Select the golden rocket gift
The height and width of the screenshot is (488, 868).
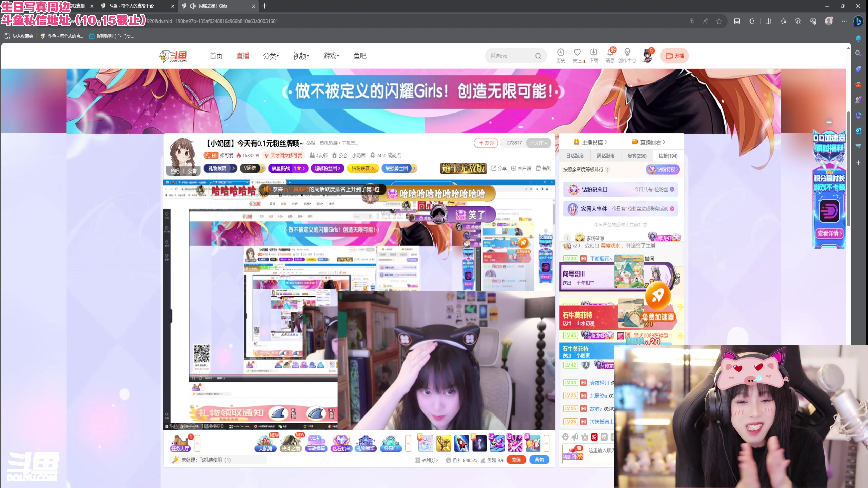443,444
